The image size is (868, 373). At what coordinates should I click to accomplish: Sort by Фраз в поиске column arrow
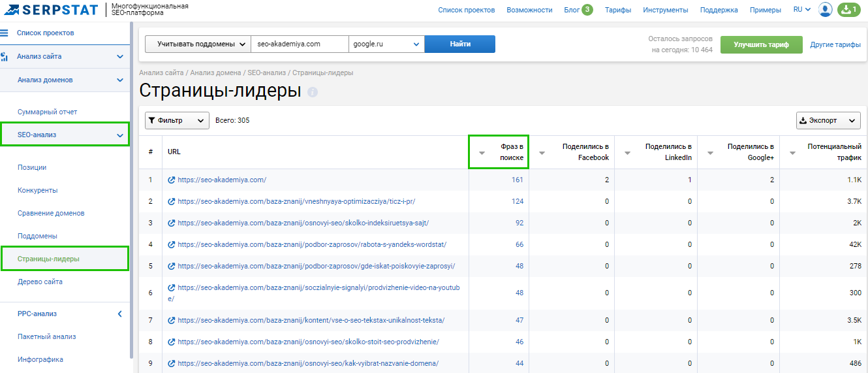(482, 153)
